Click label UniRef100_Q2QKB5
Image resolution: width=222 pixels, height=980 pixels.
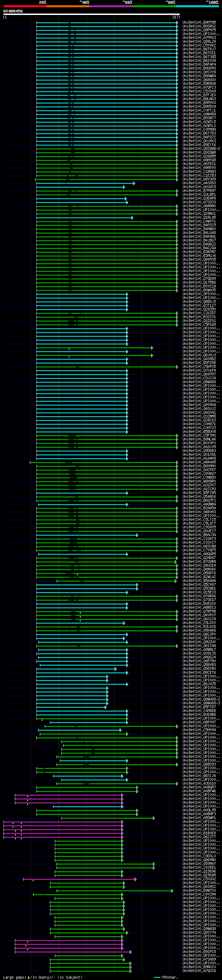(x=199, y=156)
